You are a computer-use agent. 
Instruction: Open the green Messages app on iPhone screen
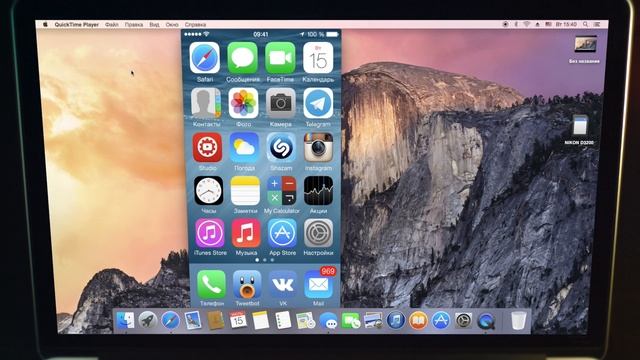242,58
